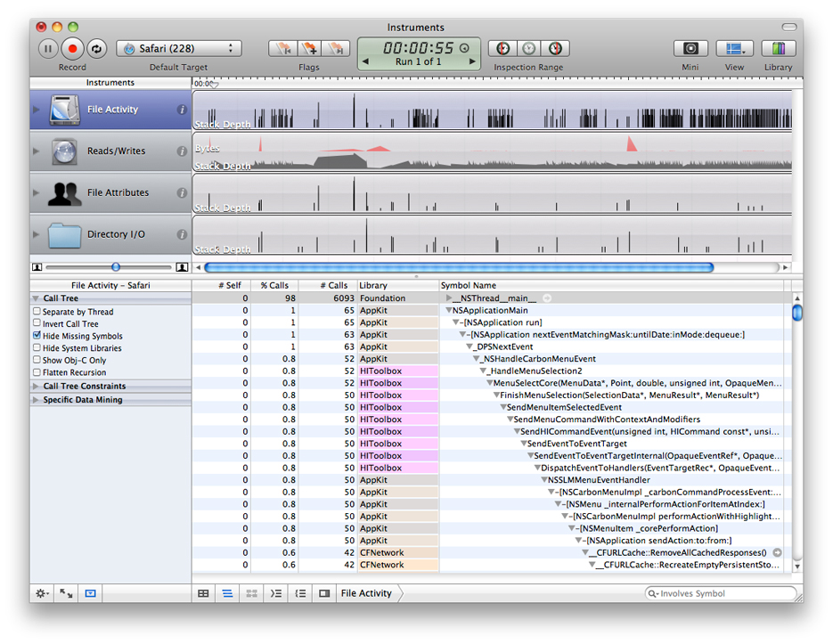The height and width of the screenshot is (644, 833).
Task: Click the timeline horizontal scroll bar
Action: point(459,267)
